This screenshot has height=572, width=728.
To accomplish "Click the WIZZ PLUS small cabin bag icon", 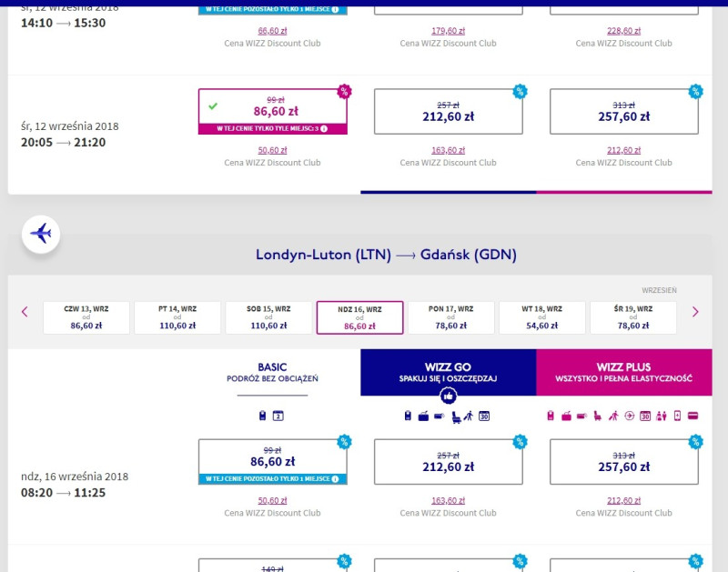I will pos(551,416).
